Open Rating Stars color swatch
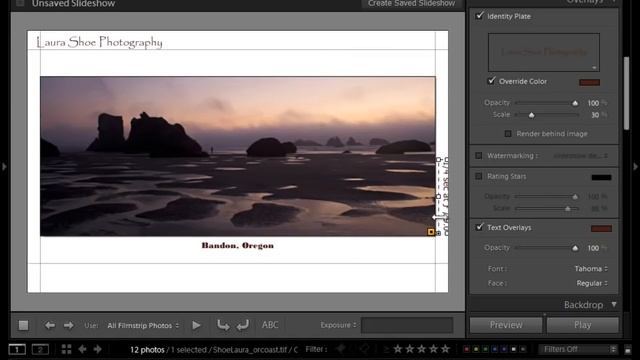 click(601, 177)
